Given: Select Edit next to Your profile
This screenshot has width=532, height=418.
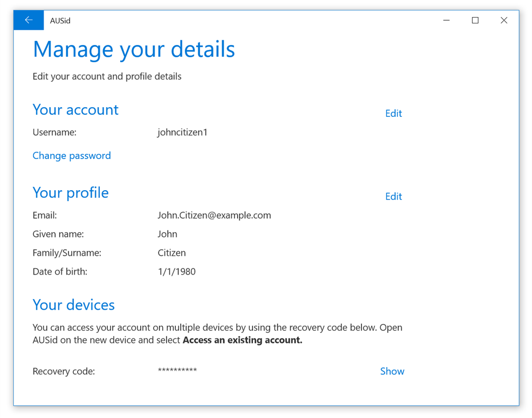Looking at the screenshot, I should (x=393, y=196).
